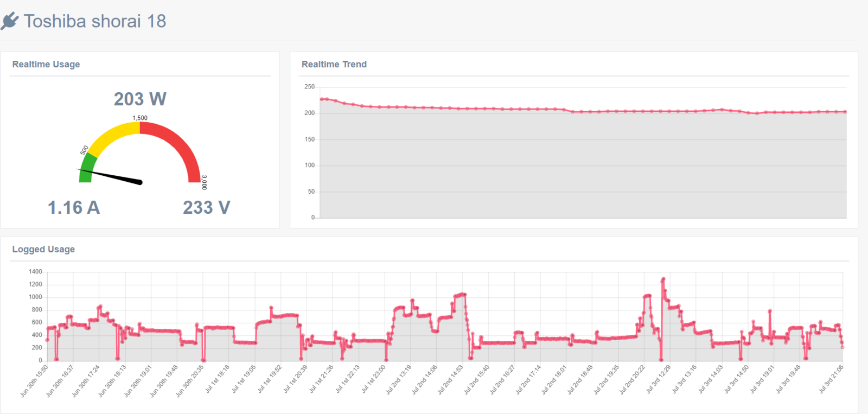The image size is (868, 414).
Task: Click the '1000' axis label on Logged Usage
Action: pos(35,297)
